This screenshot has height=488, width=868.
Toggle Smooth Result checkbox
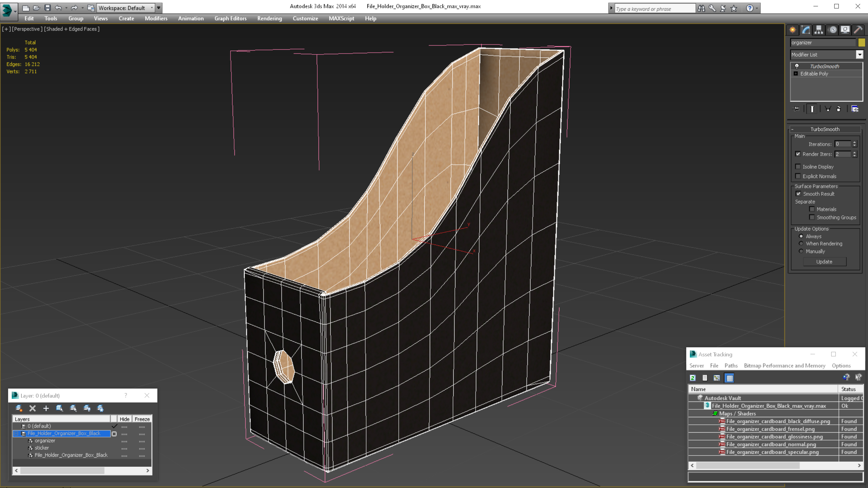[798, 194]
